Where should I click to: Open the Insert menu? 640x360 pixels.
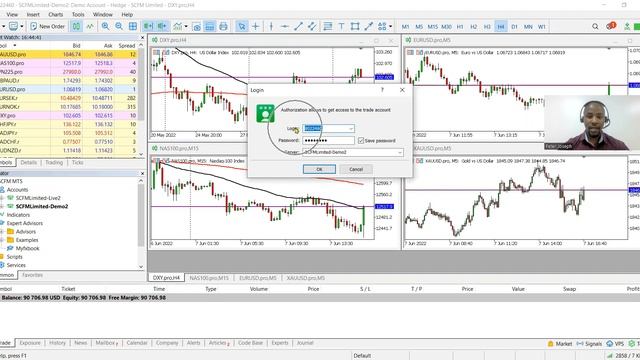coord(33,14)
